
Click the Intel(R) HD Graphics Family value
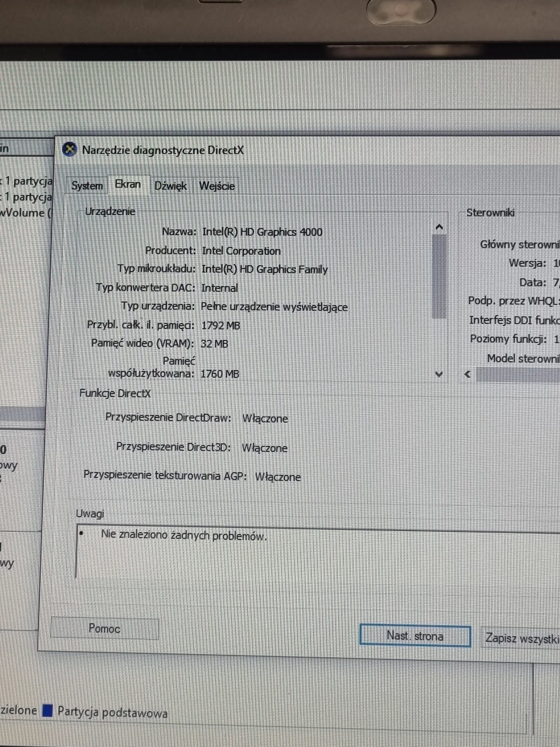[265, 269]
